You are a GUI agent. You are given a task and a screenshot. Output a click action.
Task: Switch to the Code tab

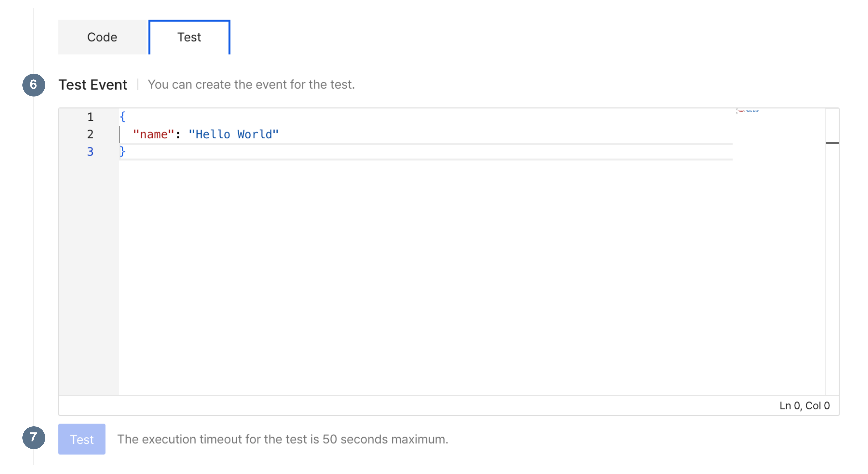102,37
